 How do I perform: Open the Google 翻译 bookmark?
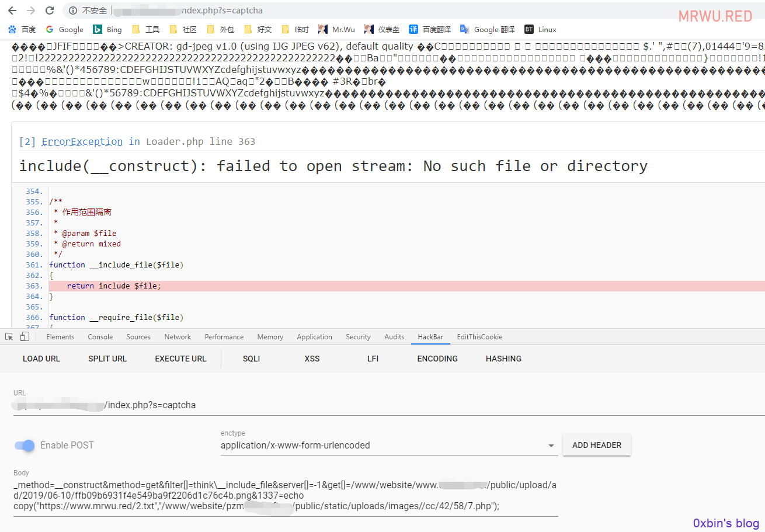[488, 29]
